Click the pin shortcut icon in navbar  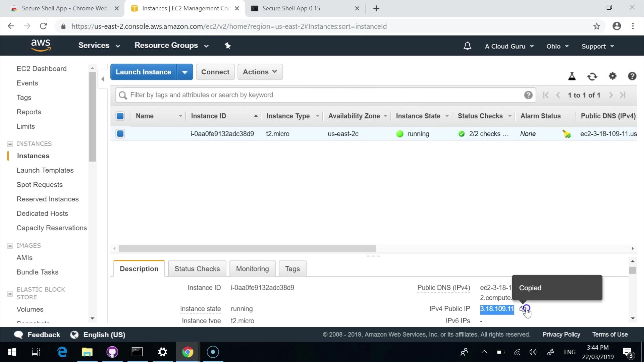click(x=228, y=46)
